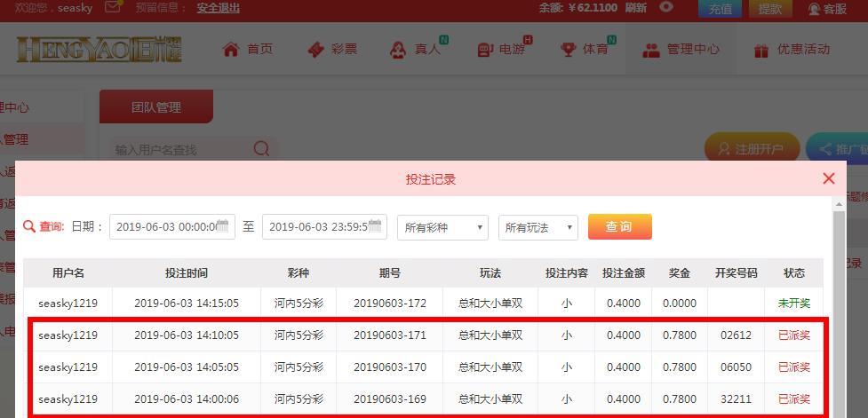This screenshot has width=868, height=418.
Task: Click the mail envelope icon beside seasky
Action: [112, 7]
